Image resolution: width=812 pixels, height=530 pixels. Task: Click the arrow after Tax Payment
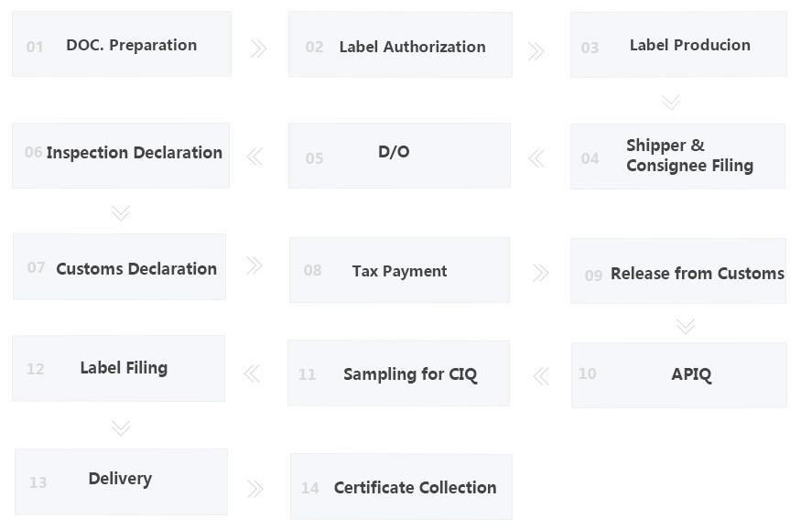540,272
